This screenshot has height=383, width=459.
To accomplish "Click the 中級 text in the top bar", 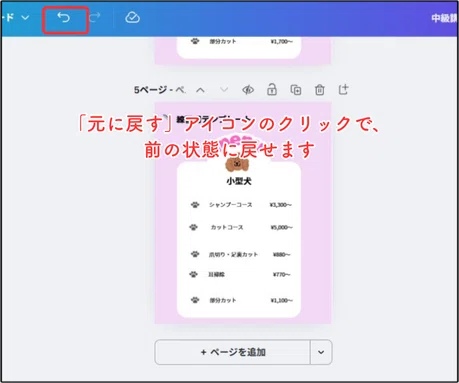I will click(441, 18).
